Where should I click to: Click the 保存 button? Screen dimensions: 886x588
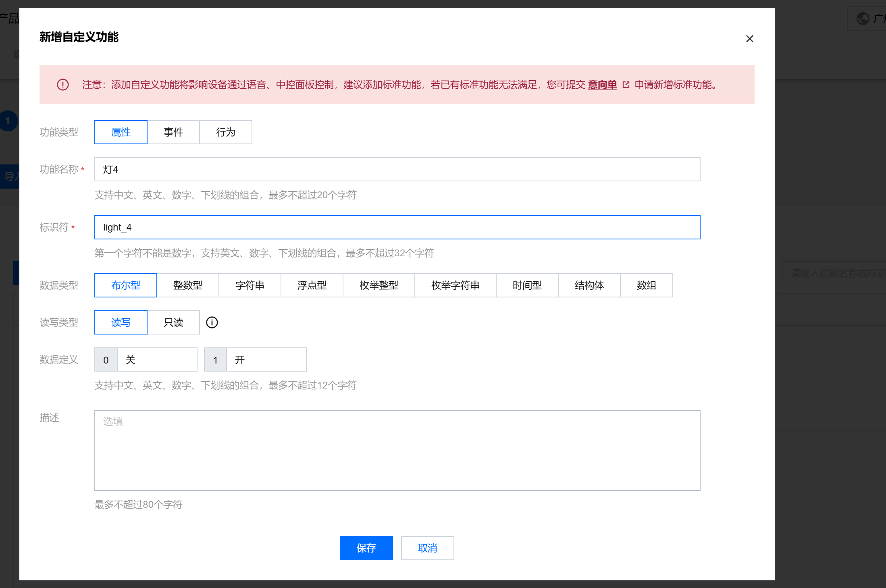[366, 548]
